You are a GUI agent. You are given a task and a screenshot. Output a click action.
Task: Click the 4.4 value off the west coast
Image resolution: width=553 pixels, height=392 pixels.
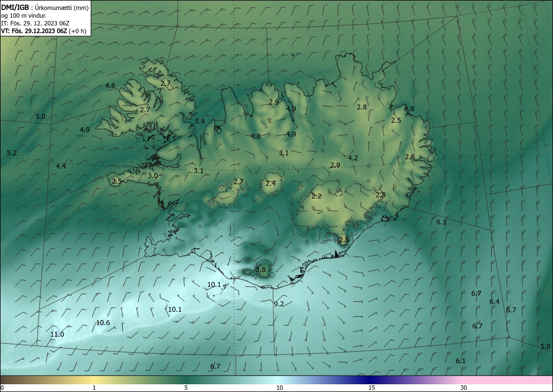(x=61, y=166)
